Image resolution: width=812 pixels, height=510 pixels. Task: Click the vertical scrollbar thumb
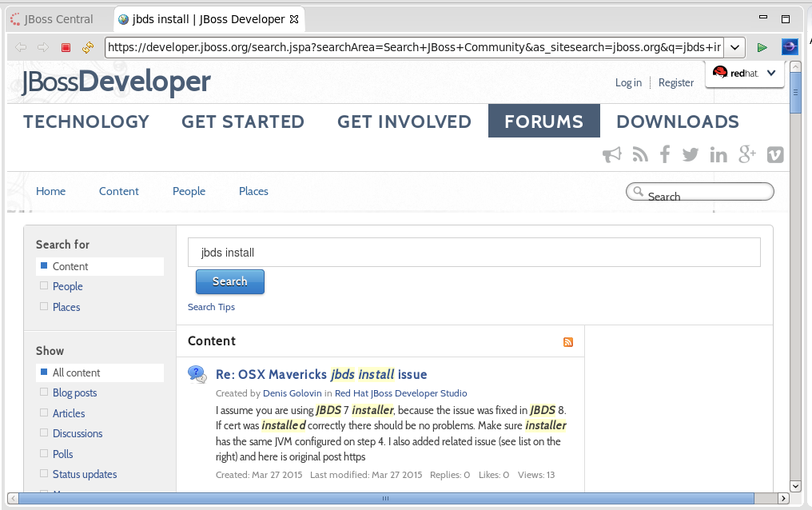click(795, 94)
